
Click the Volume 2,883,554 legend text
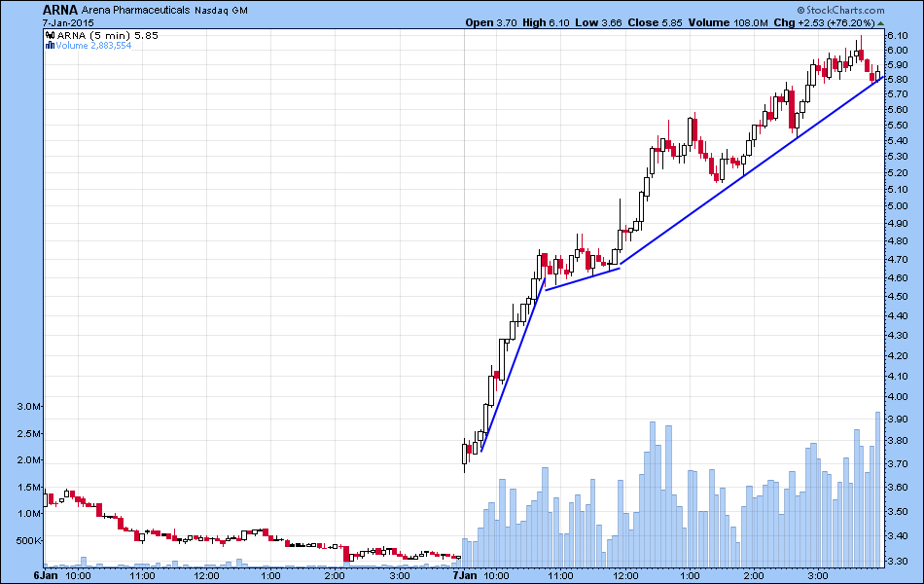click(x=93, y=46)
